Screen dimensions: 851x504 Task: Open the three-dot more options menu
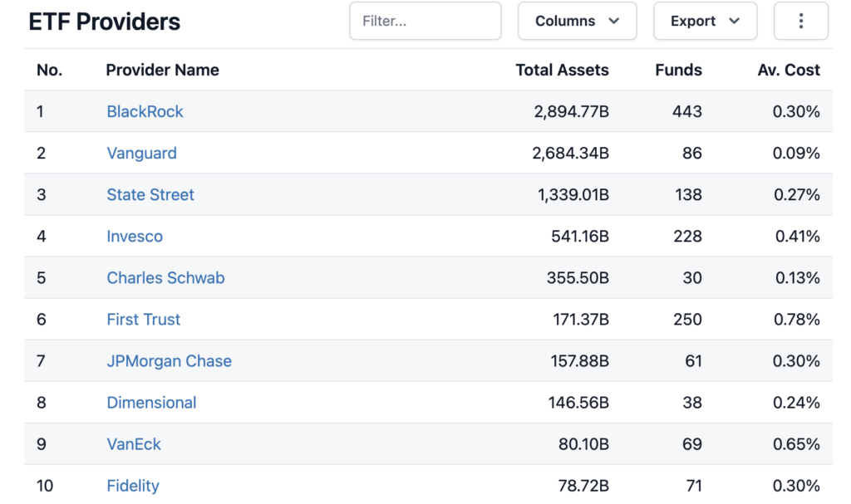800,21
